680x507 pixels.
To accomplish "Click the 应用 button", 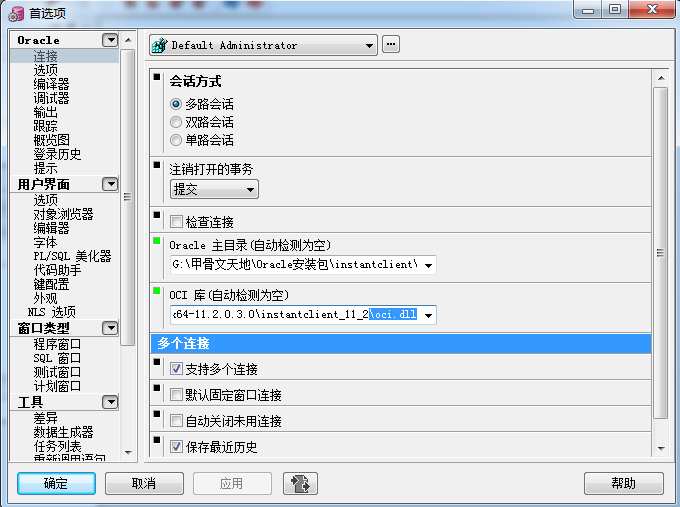I will (x=232, y=483).
